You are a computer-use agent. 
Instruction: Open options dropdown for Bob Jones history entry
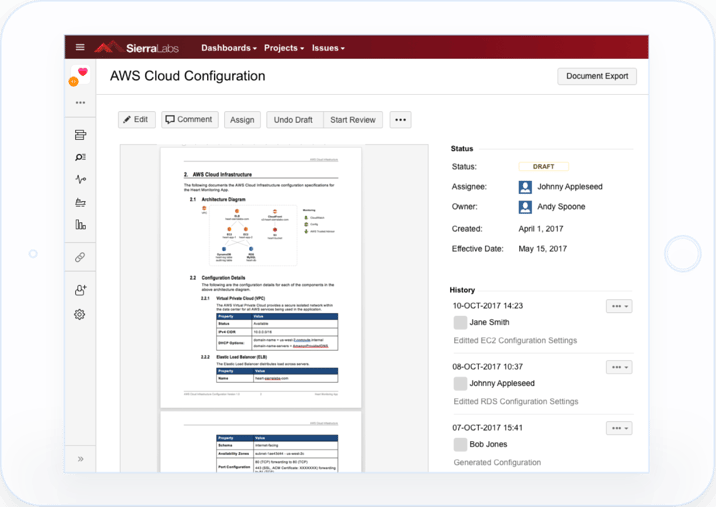pos(619,429)
